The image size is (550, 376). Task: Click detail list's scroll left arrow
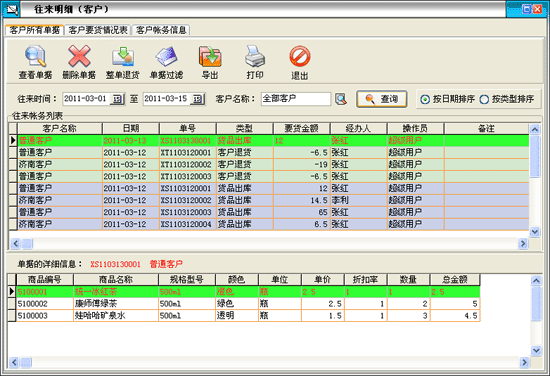pos(14,362)
